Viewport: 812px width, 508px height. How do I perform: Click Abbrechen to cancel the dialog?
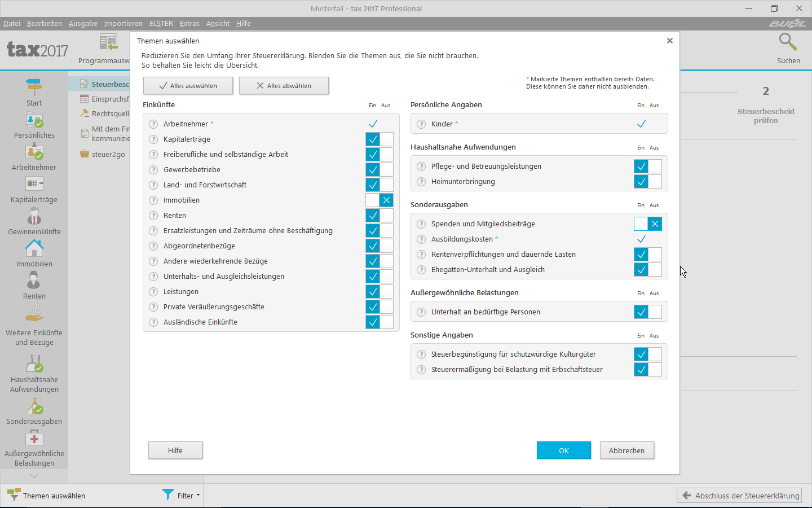click(626, 450)
